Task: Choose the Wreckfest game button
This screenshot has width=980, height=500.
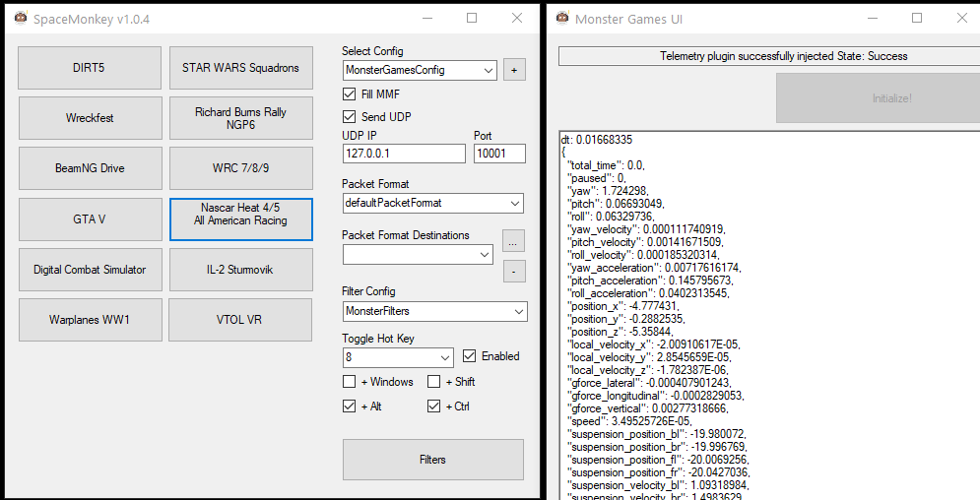Action: pyautogui.click(x=90, y=118)
